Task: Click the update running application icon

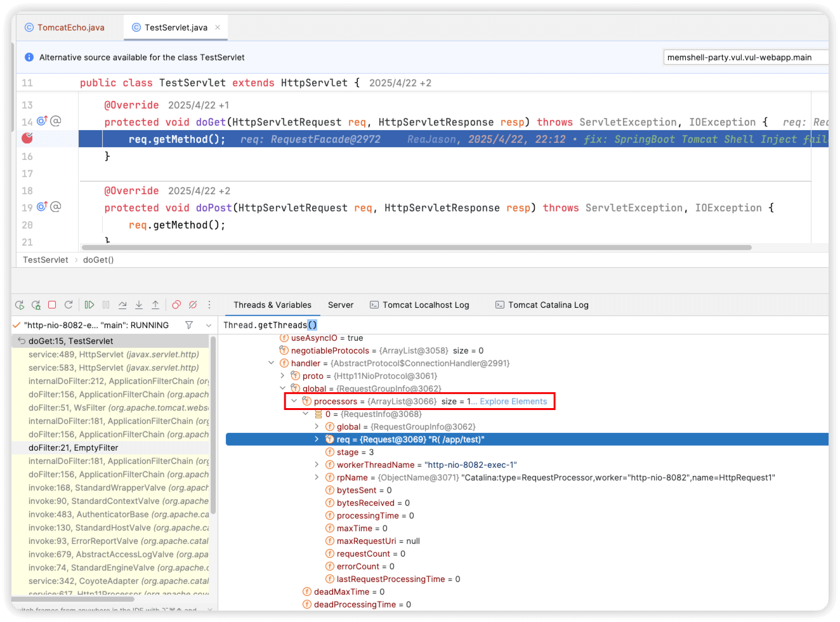Action: pos(36,305)
